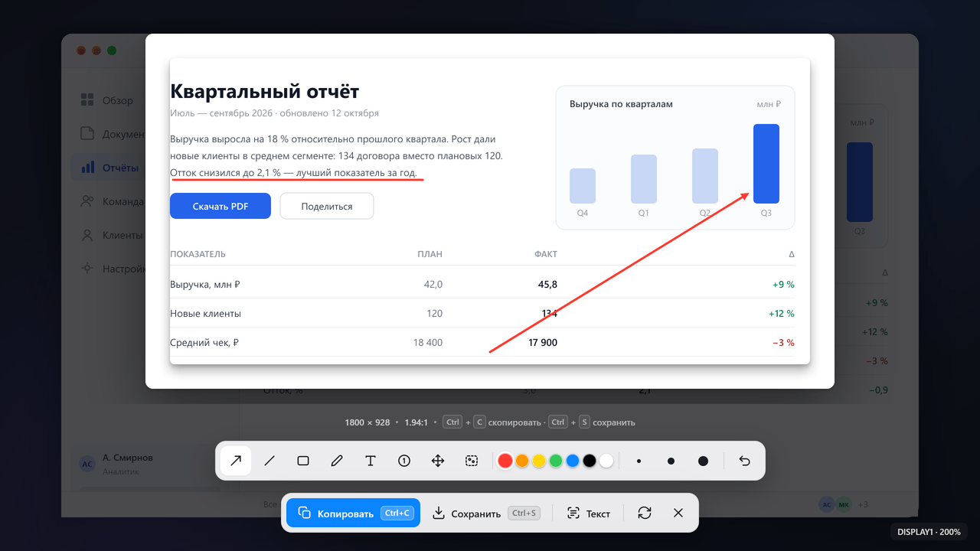This screenshot has height=551, width=980.
Task: Click the refresh/retake capture icon
Action: coord(645,513)
